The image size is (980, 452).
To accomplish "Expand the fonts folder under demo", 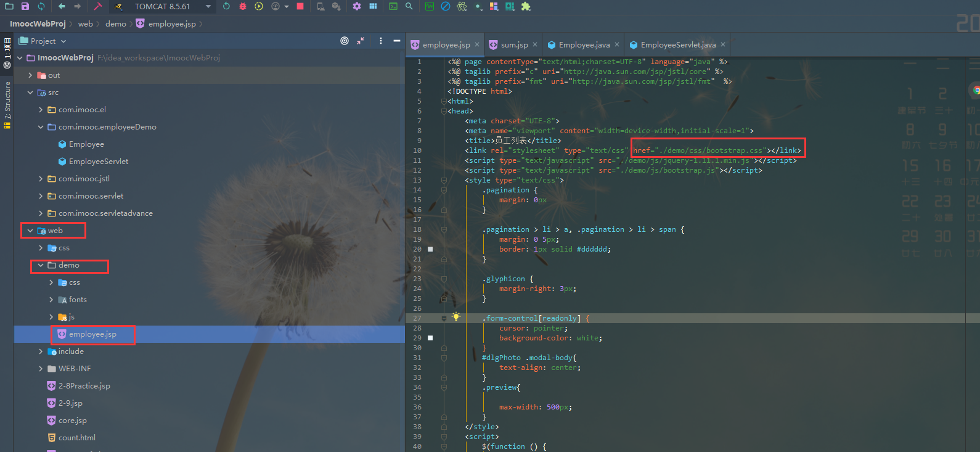I will click(51, 300).
